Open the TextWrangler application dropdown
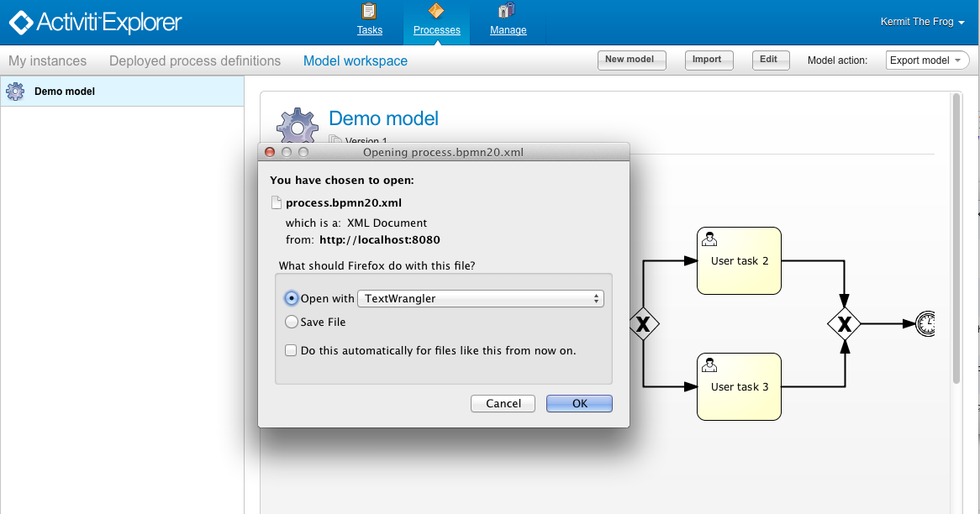Viewport: 980px width, 514px height. (480, 298)
